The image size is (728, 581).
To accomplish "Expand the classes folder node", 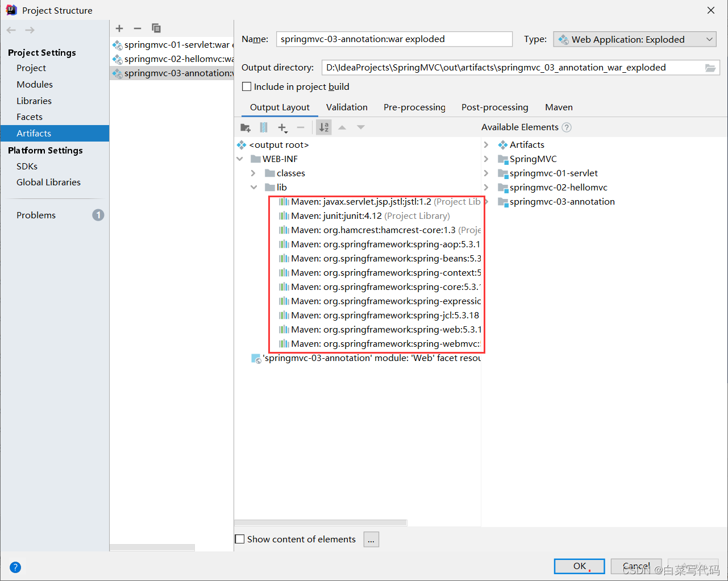I will point(253,173).
